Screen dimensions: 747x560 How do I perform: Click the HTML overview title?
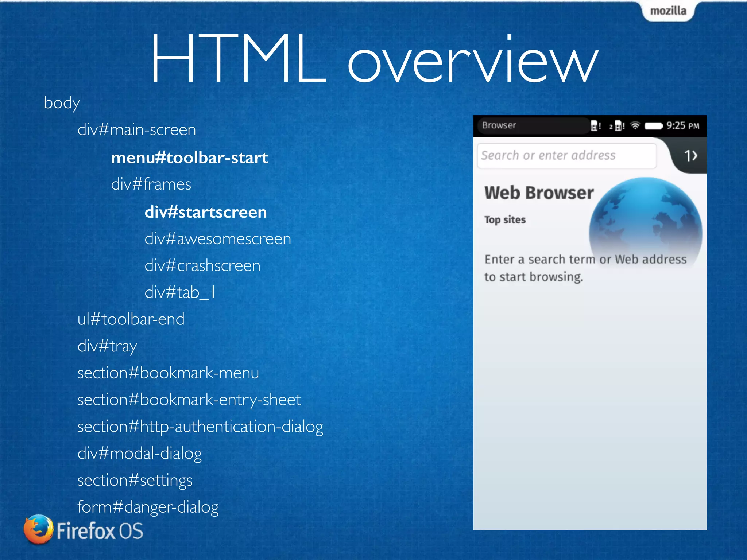pyautogui.click(x=374, y=59)
